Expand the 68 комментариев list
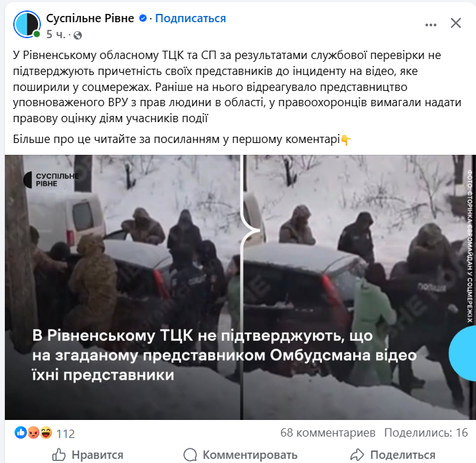The image size is (476, 463). (328, 432)
